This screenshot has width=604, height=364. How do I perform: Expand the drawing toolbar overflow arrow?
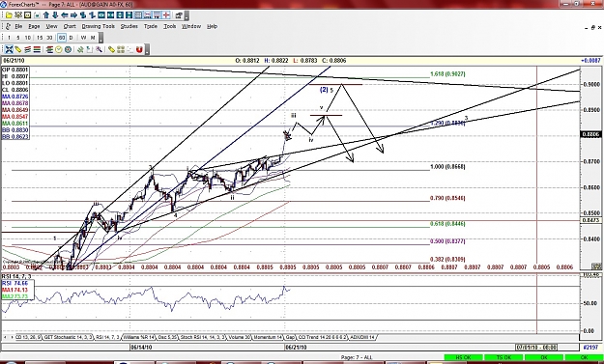[147, 49]
